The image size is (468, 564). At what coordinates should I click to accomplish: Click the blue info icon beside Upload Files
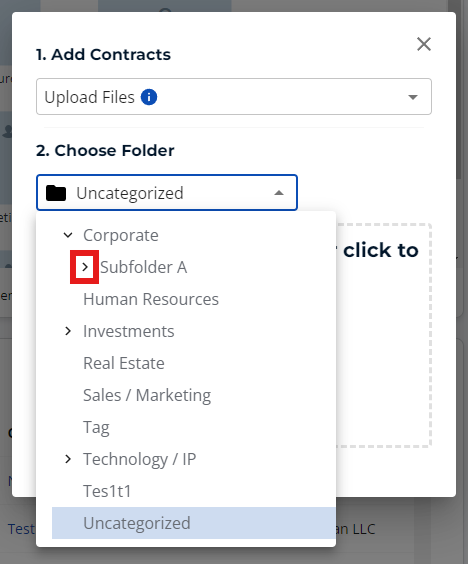pyautogui.click(x=149, y=97)
